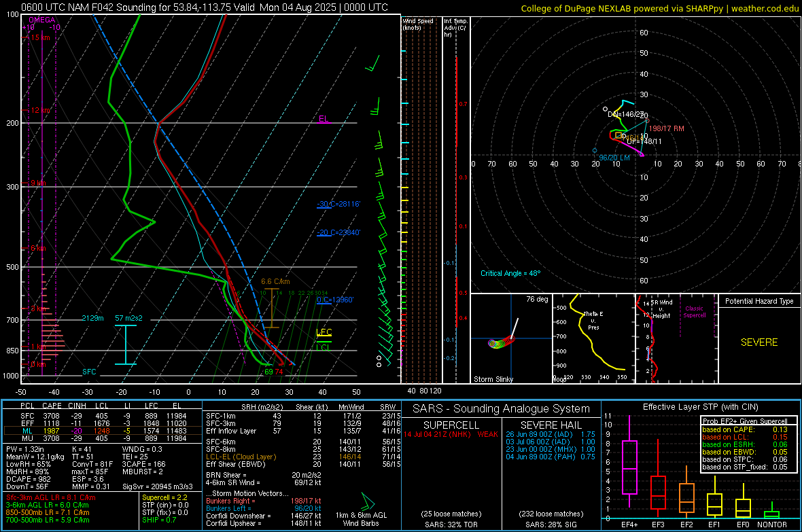The height and width of the screenshot is (532, 802).
Task: Click the Wind Speed (knots) panel header
Action: 418,24
